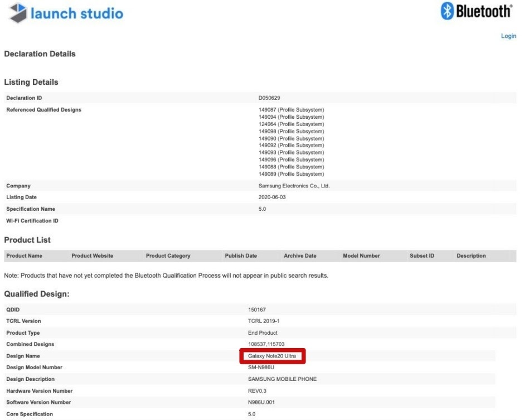Click the Product Website column header
Viewport: 524px width, 420px height.
tap(92, 256)
